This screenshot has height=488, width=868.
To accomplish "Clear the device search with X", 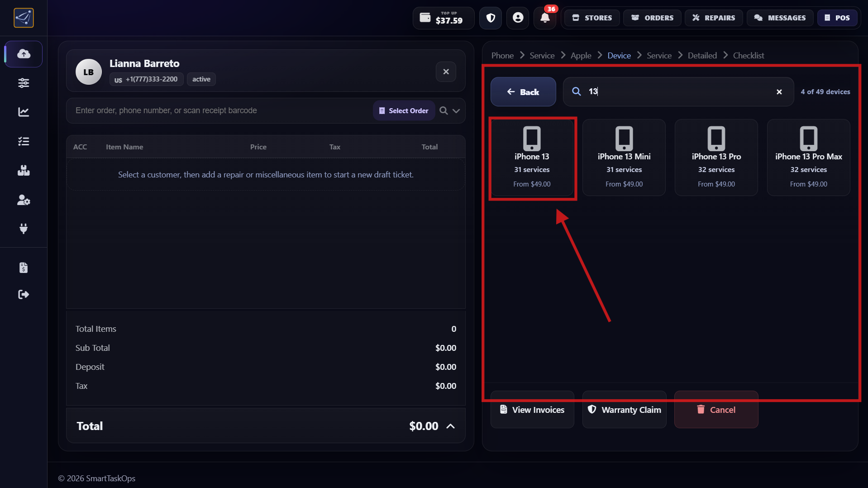I will [779, 92].
